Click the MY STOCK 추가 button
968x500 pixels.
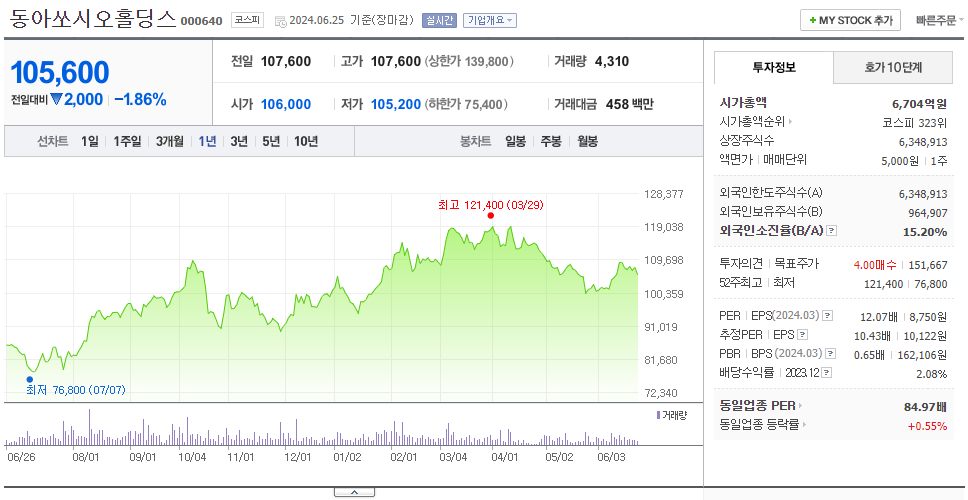pos(851,20)
